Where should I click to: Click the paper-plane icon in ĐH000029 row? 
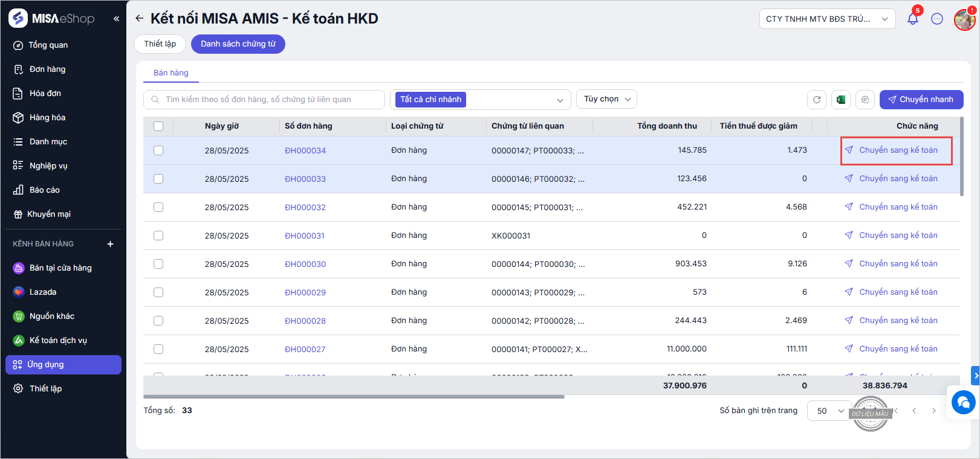coord(849,292)
